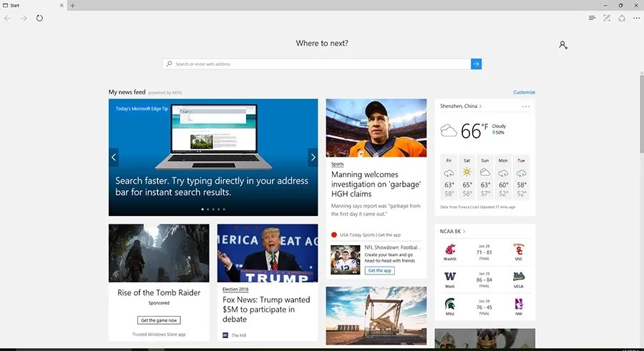The image size is (644, 351).
Task: Open the Customize news feed link
Action: coord(524,92)
